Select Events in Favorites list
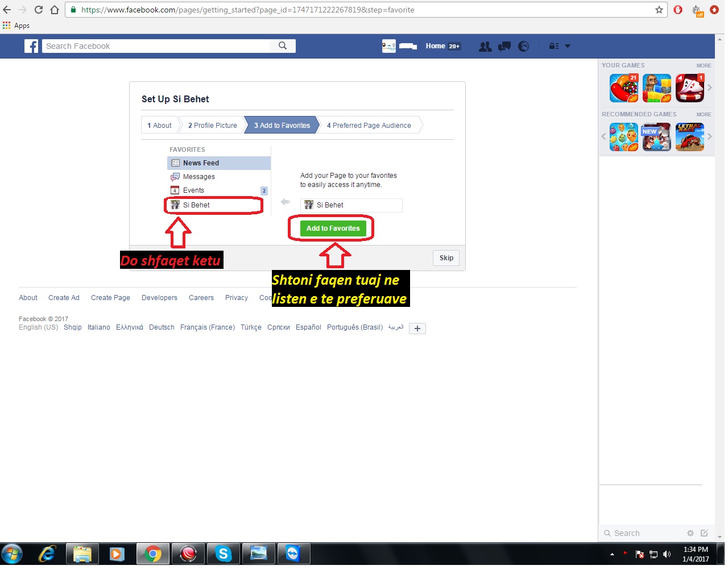Image resolution: width=728 pixels, height=582 pixels. (219, 190)
